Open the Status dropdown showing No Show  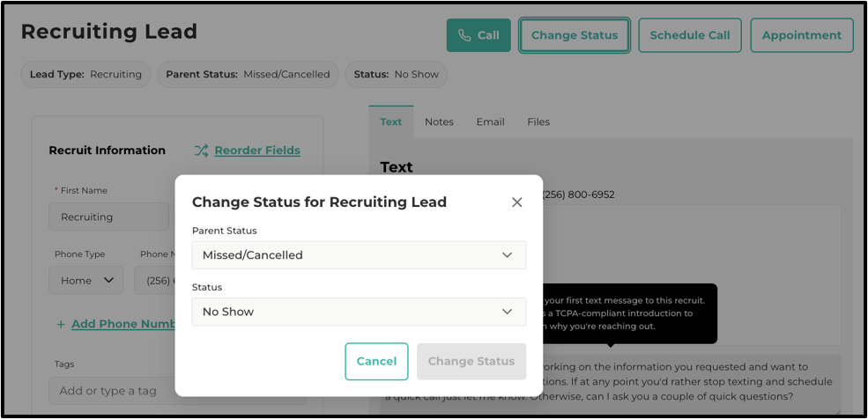pos(359,312)
